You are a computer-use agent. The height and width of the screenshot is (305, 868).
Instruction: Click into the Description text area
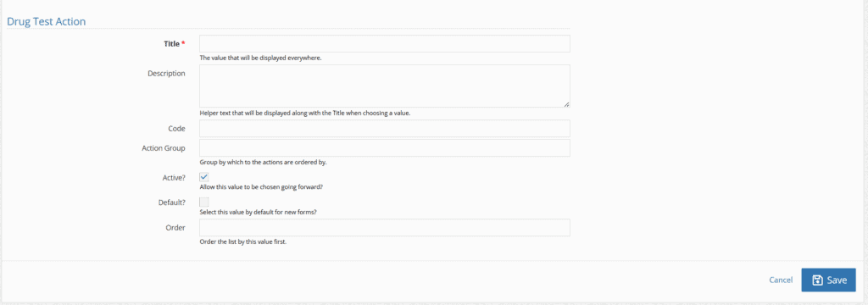click(x=385, y=86)
